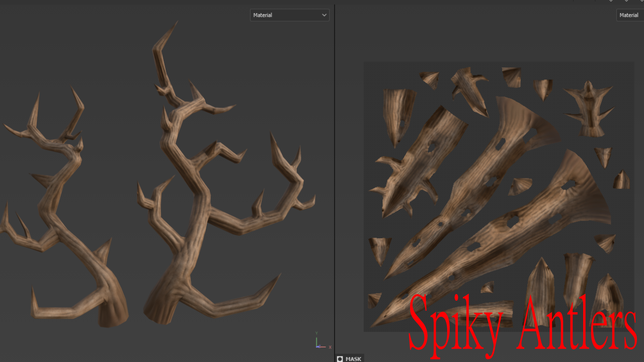Click the wood texture UV map
The height and width of the screenshot is (362, 644).
click(499, 197)
